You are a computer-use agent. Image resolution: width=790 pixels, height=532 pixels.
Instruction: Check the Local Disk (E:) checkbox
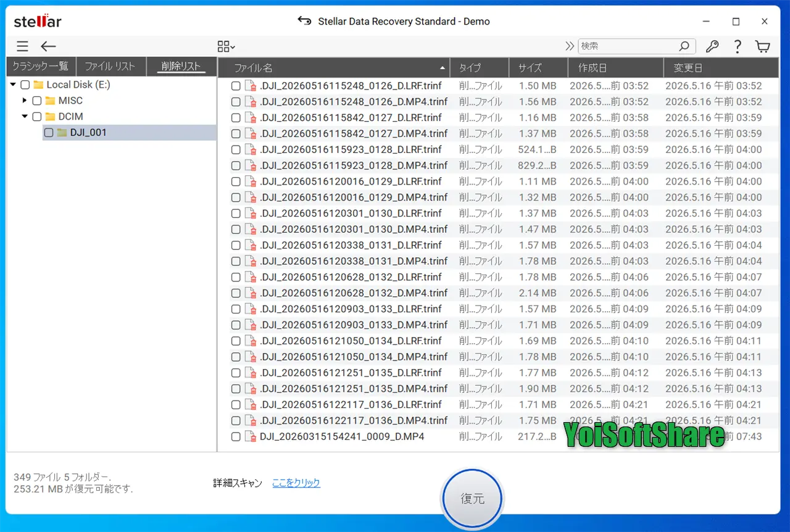25,85
